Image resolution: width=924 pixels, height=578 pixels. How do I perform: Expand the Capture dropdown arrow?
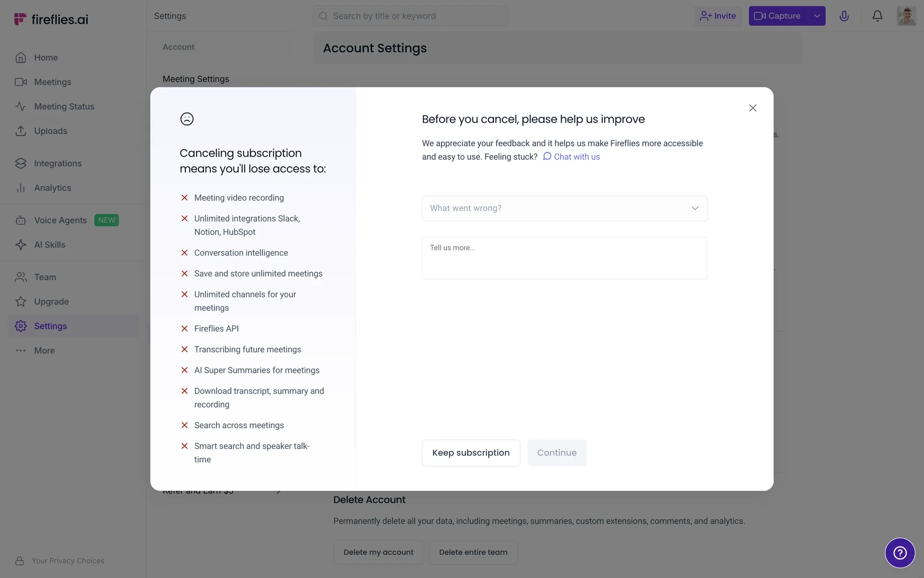[817, 16]
